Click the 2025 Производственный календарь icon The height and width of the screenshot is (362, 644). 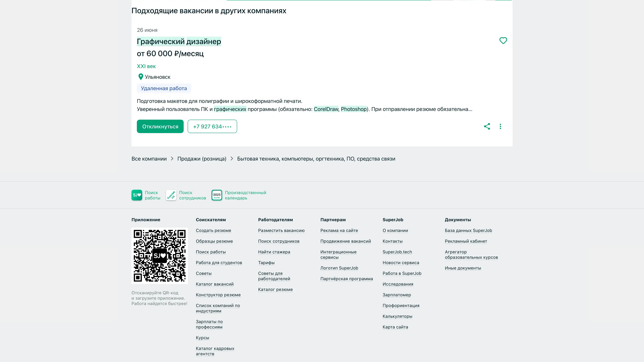tap(217, 195)
